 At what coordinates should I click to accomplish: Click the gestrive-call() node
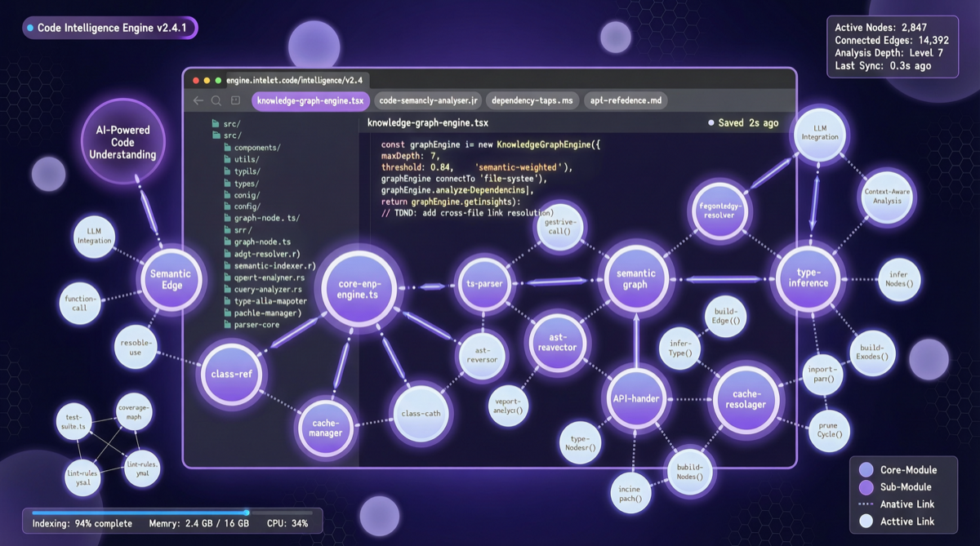click(559, 225)
